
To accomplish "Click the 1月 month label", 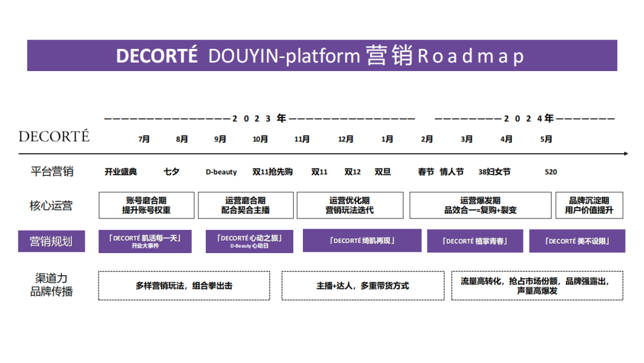I will [x=387, y=139].
